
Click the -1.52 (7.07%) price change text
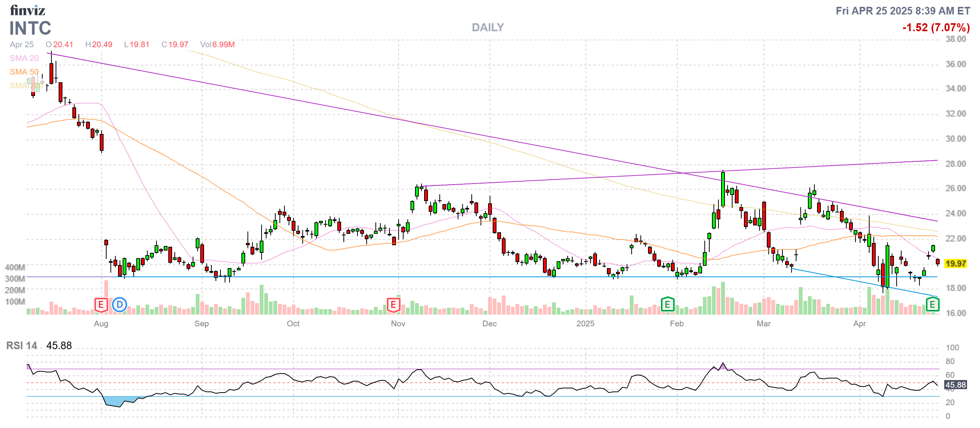click(x=936, y=27)
